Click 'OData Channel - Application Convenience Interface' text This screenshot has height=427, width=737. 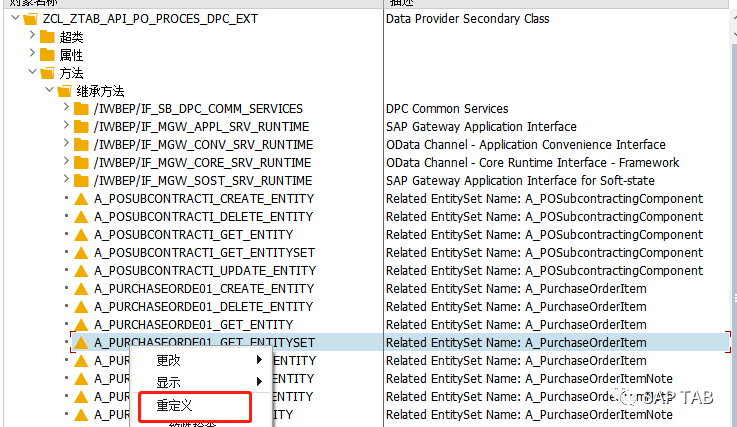525,145
